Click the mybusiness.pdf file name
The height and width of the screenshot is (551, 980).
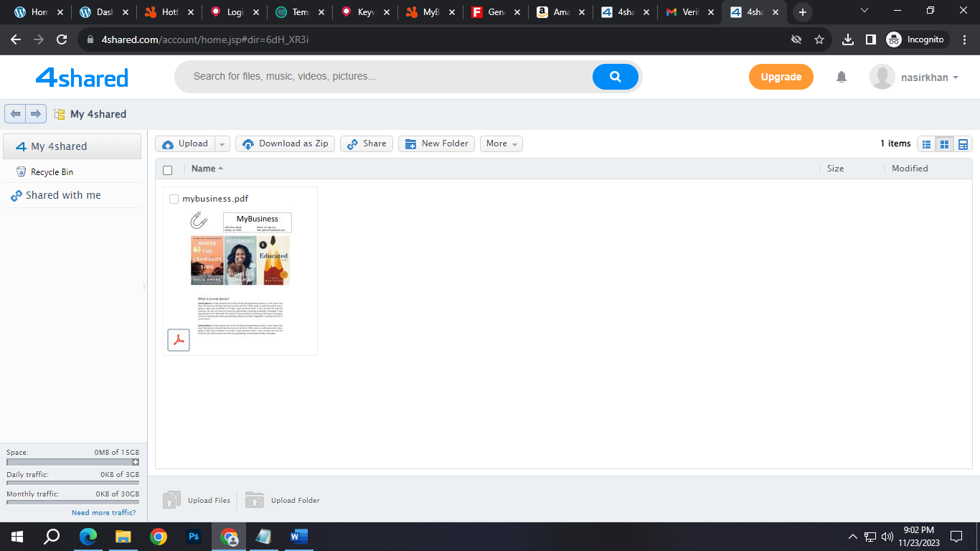click(215, 199)
